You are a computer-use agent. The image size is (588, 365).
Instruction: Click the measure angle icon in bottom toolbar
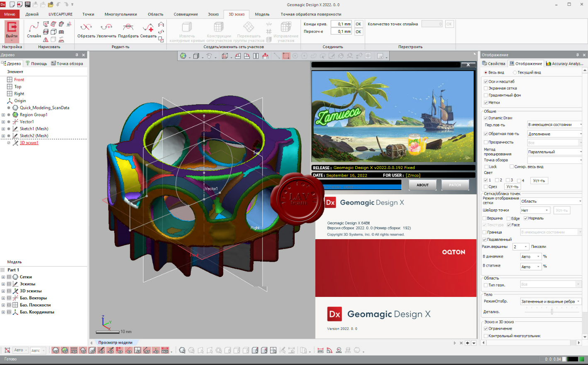[329, 350]
